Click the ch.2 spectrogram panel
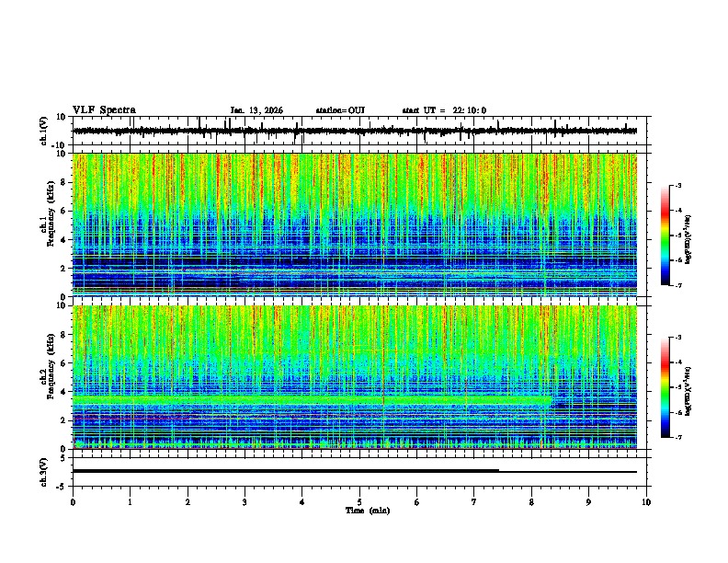The image size is (728, 563). coord(355,377)
